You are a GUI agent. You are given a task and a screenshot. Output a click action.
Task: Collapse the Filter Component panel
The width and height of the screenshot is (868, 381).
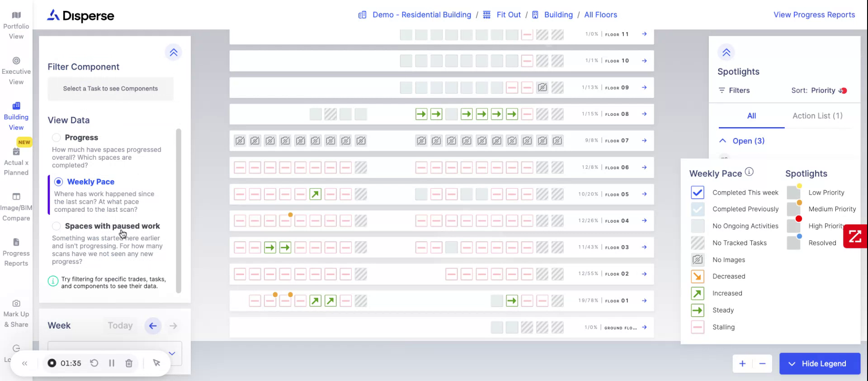pos(174,52)
